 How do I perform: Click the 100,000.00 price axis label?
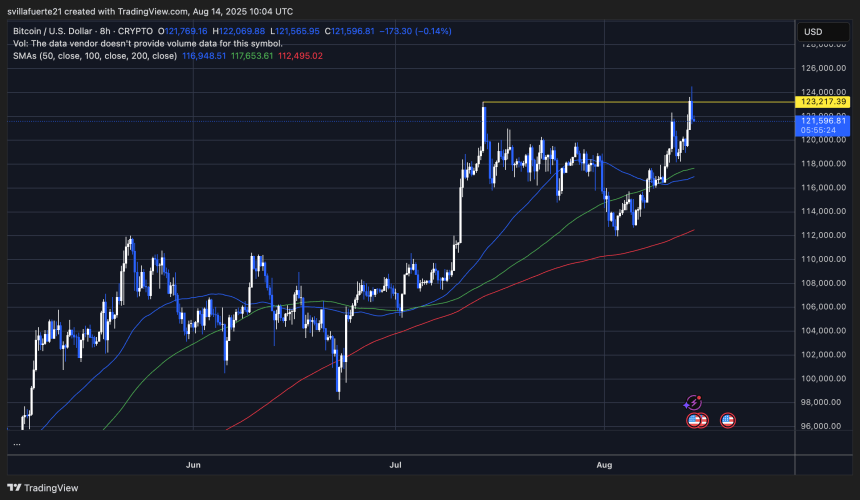tap(823, 378)
